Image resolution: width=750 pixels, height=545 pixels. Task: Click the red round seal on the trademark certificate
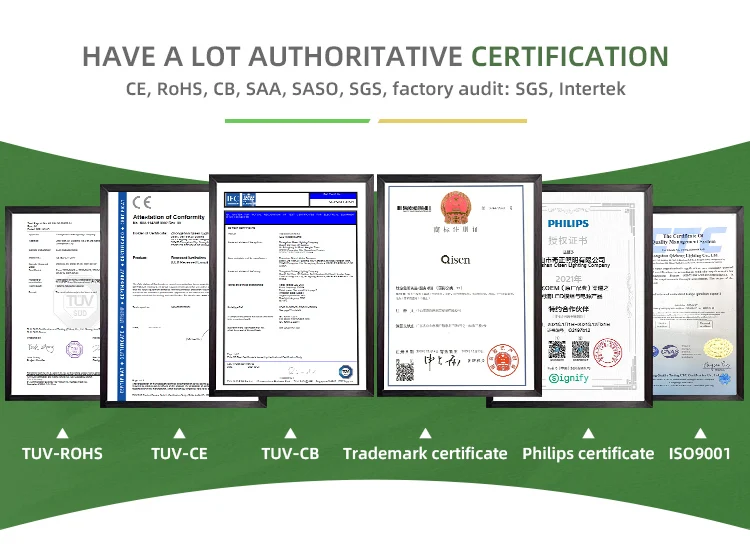click(503, 360)
